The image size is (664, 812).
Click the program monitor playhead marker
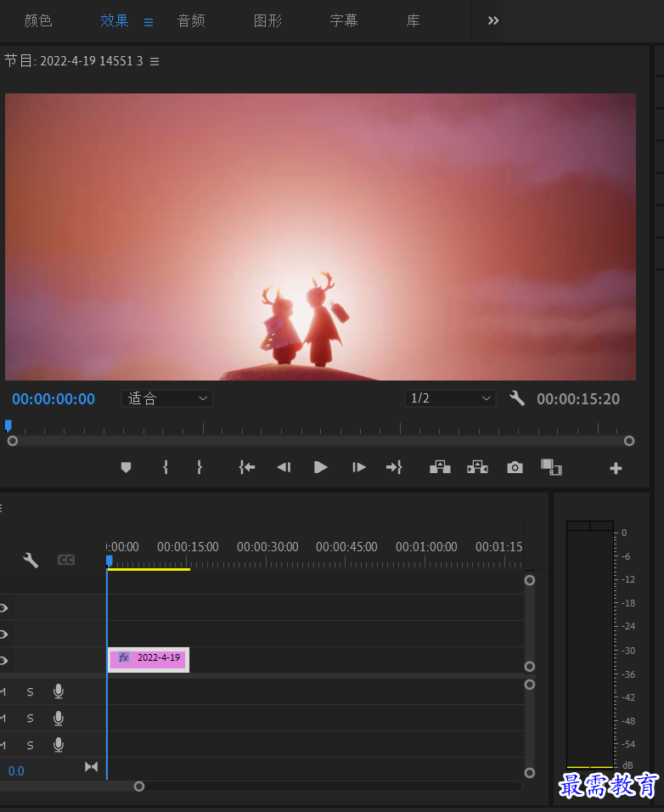(8, 426)
